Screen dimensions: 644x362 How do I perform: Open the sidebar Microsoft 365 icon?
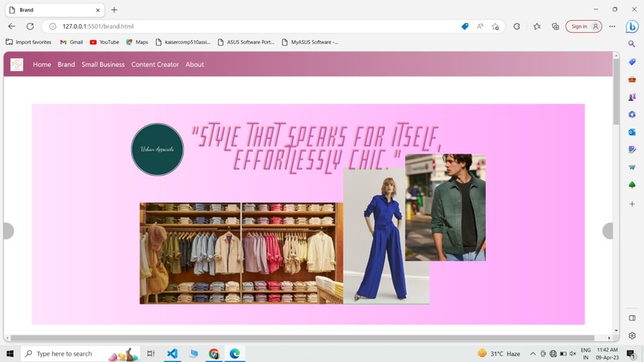(x=632, y=114)
